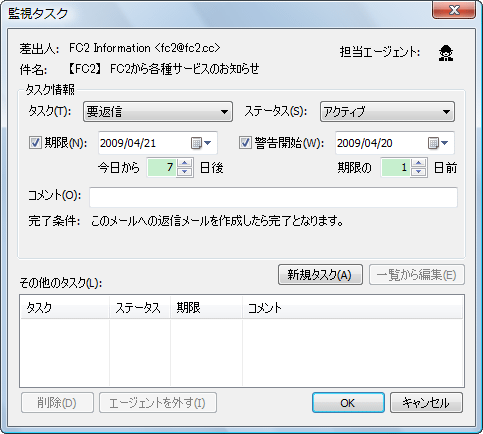
Task: Select the コメント column header
Action: point(352,308)
